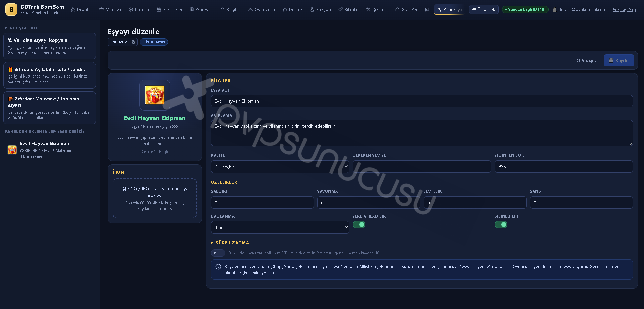Click the Gereken Seviye field
Screen dimensions: 644x309
click(422, 166)
